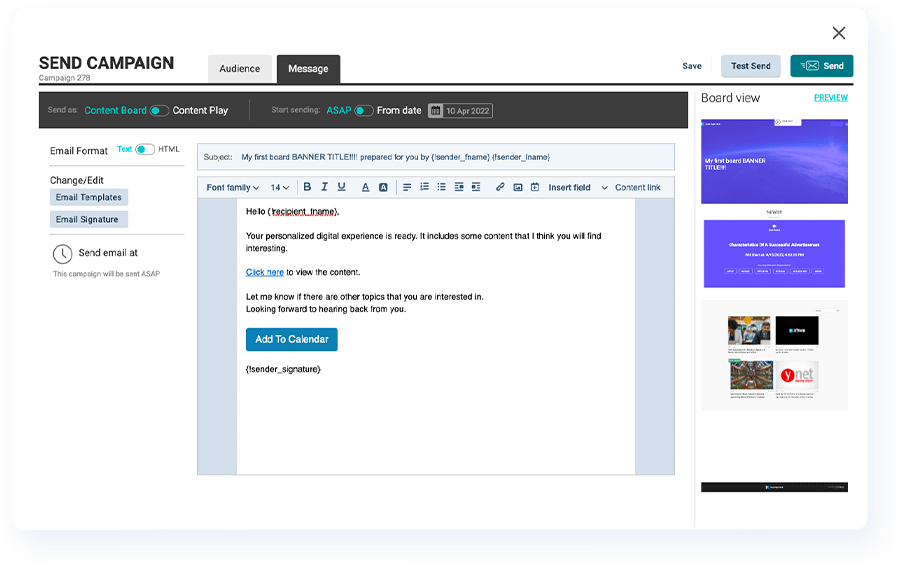
Task: Open the Font family dropdown
Action: coord(232,187)
